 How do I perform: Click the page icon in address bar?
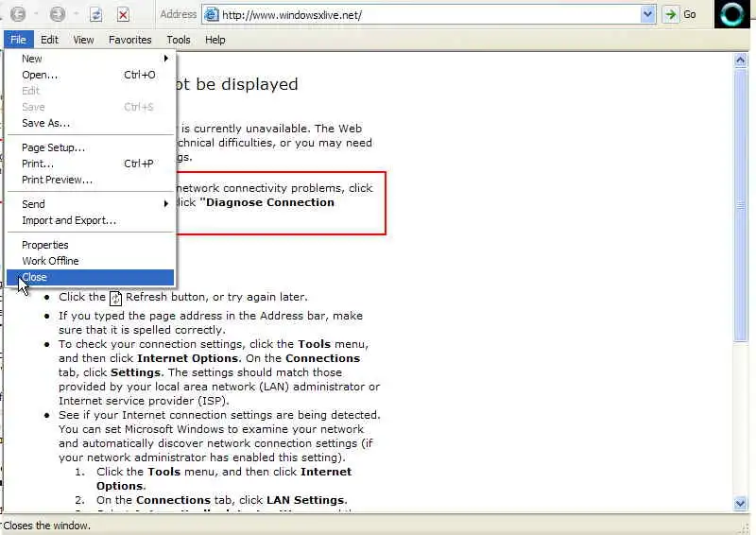pos(211,15)
